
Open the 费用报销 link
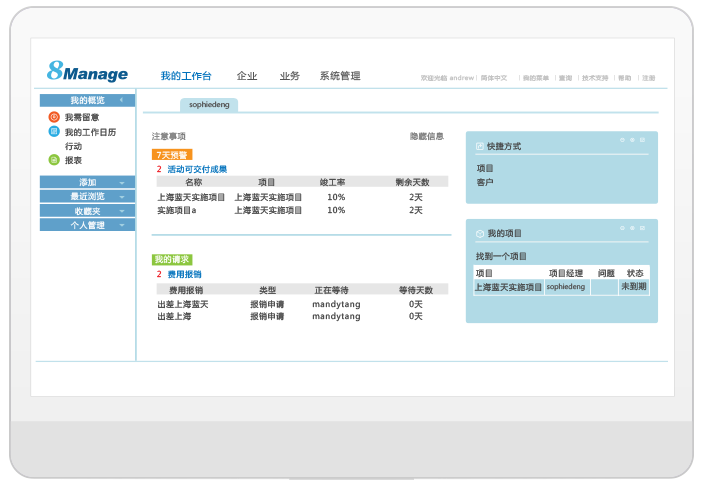184,274
